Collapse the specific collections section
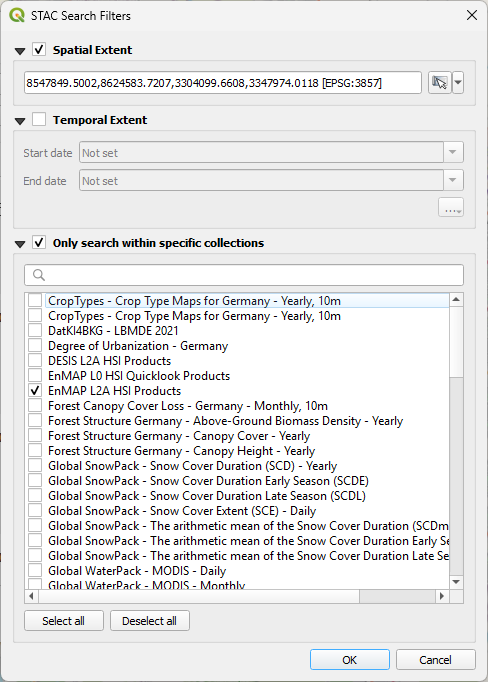The height and width of the screenshot is (682, 488). (x=20, y=244)
